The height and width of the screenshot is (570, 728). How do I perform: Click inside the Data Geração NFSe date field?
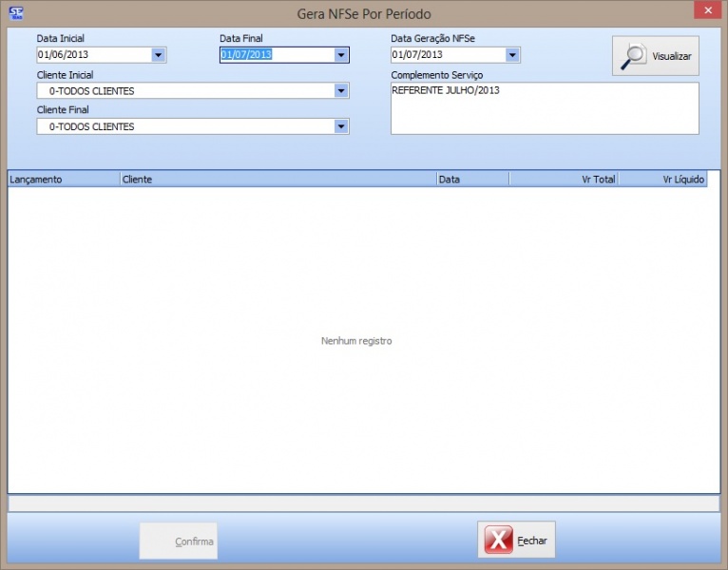pyautogui.click(x=446, y=55)
